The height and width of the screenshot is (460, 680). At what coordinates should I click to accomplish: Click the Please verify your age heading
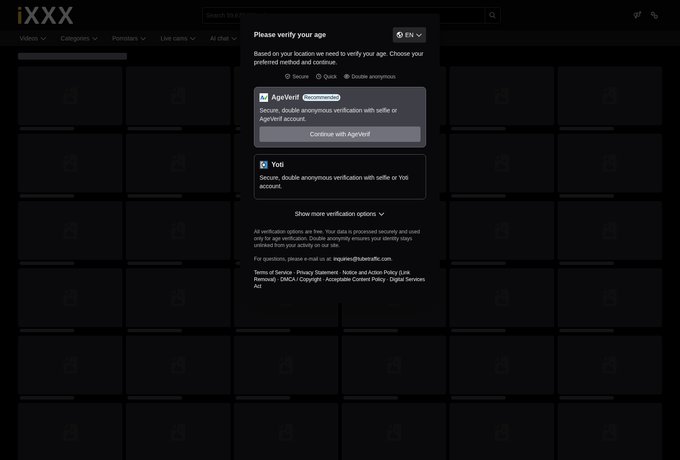click(x=290, y=35)
